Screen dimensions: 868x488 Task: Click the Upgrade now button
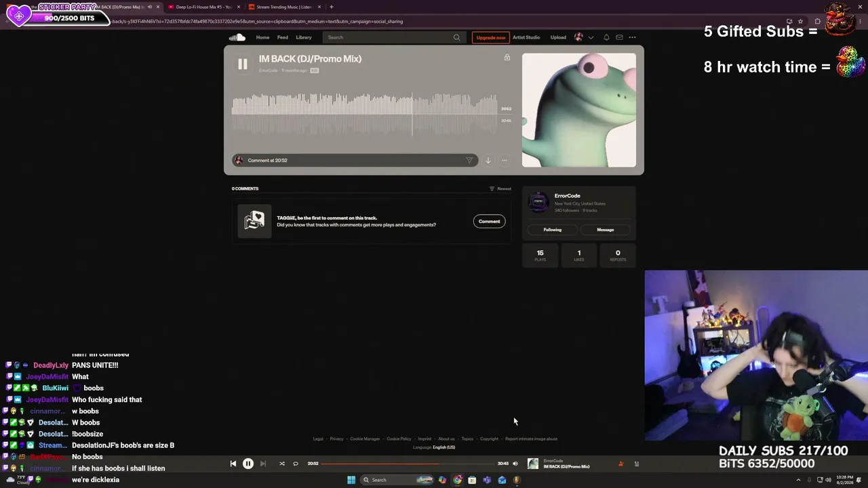[490, 37]
